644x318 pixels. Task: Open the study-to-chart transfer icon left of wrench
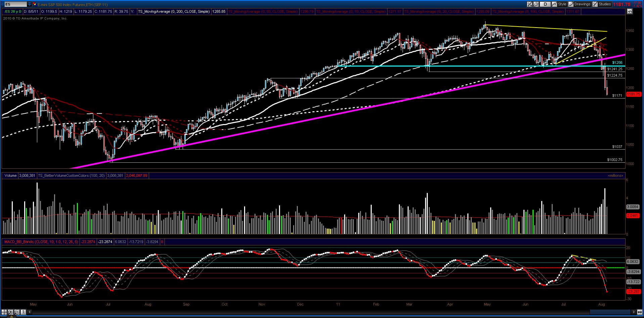pos(530,4)
